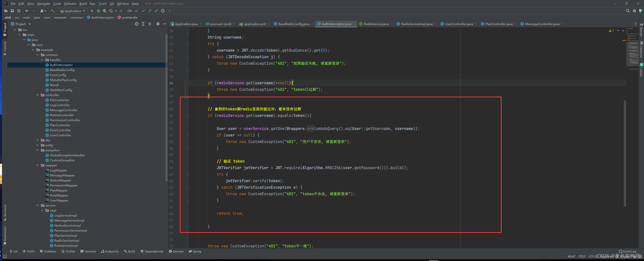This screenshot has height=261, width=644.
Task: Run with coverage shield icon
Action: pos(105,11)
